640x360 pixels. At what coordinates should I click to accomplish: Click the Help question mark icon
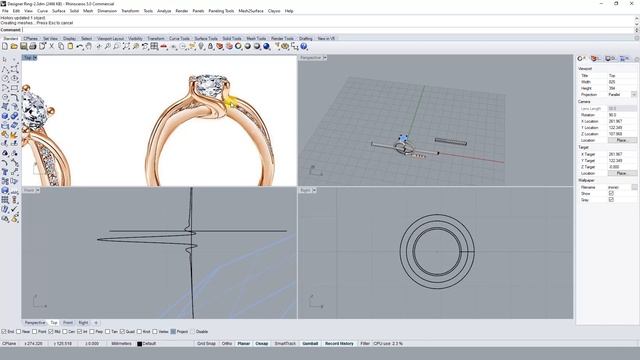click(304, 47)
